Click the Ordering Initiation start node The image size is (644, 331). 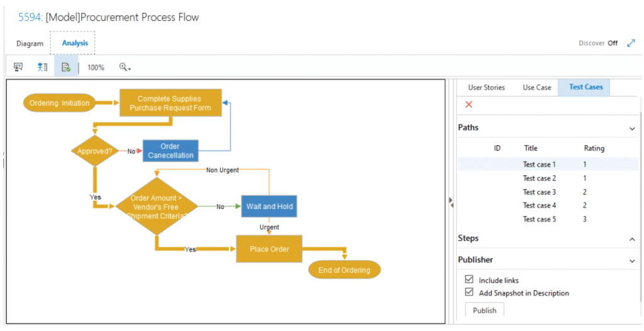[x=59, y=103]
